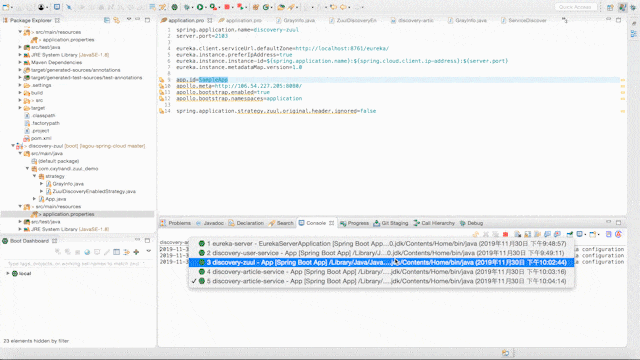Switch to Debug perspective icon at far right

[x=633, y=7]
